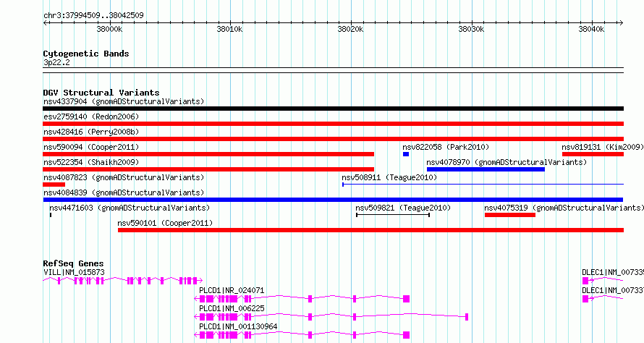Select the red nsv590101 Cooper2011 bar

(x=370, y=230)
